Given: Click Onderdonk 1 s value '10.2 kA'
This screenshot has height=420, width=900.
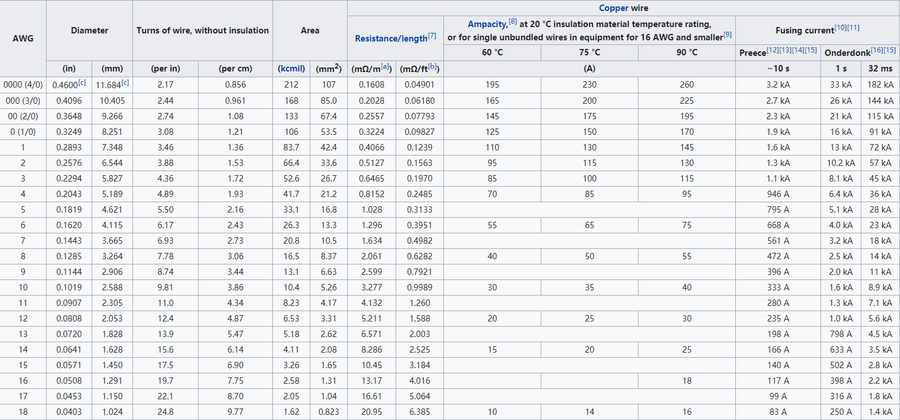Looking at the screenshot, I should tap(841, 163).
